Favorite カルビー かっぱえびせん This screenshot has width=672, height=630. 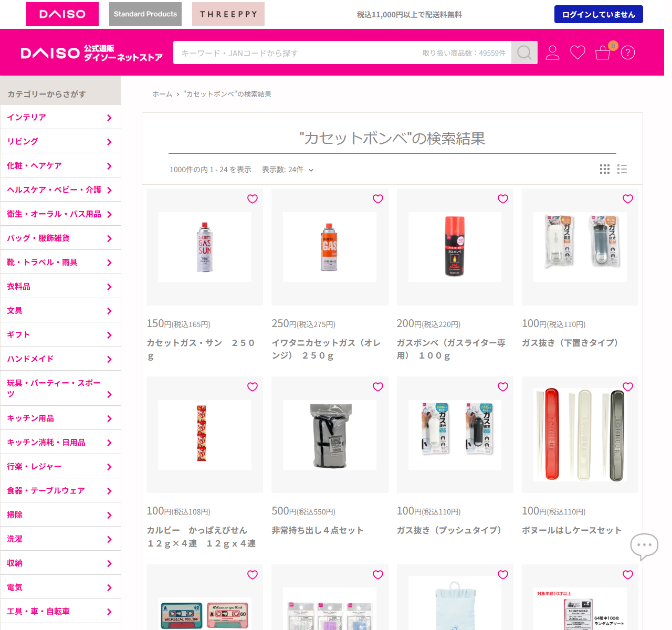253,387
